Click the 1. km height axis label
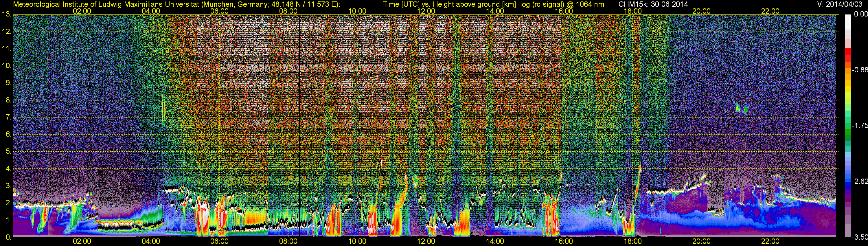The width and height of the screenshot is (868, 246). coord(8,220)
